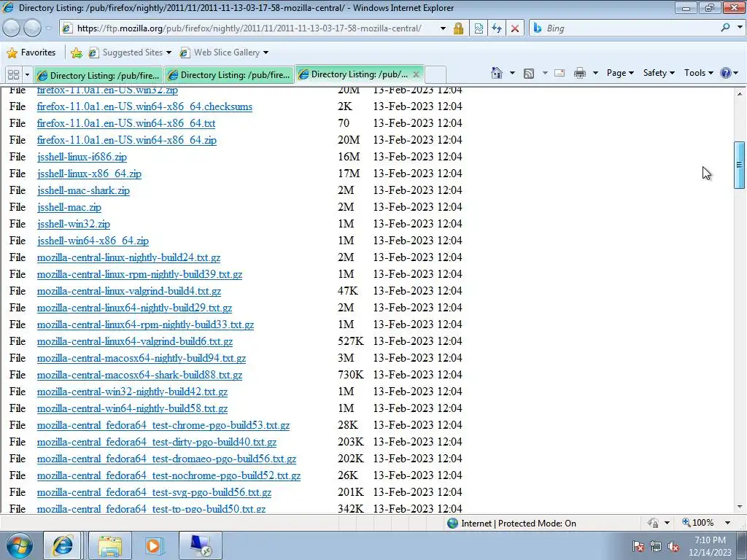Click the URL address field
This screenshot has height=560, width=747.
coord(249,28)
